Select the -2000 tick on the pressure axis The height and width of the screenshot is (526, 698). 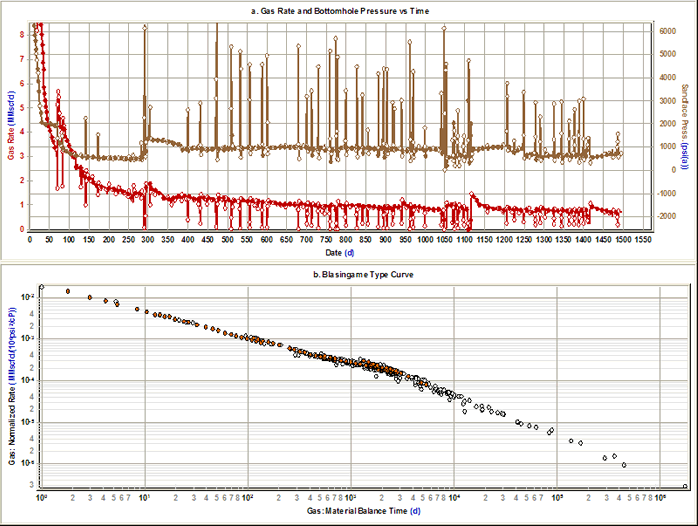[x=667, y=216]
